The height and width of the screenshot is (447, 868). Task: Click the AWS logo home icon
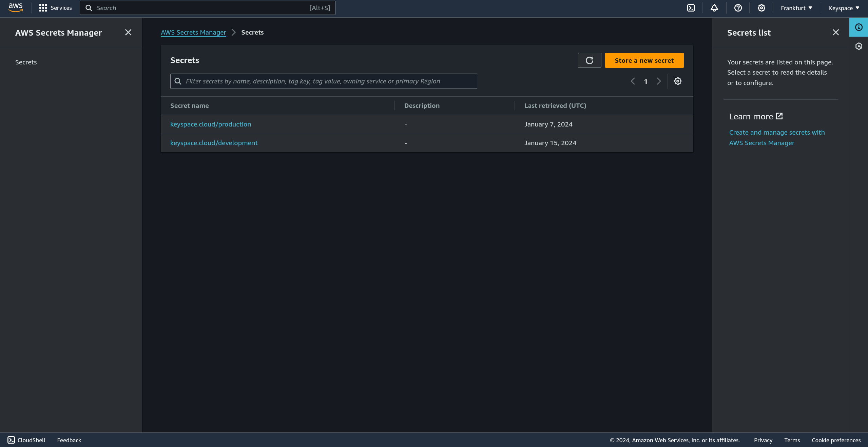pos(16,7)
